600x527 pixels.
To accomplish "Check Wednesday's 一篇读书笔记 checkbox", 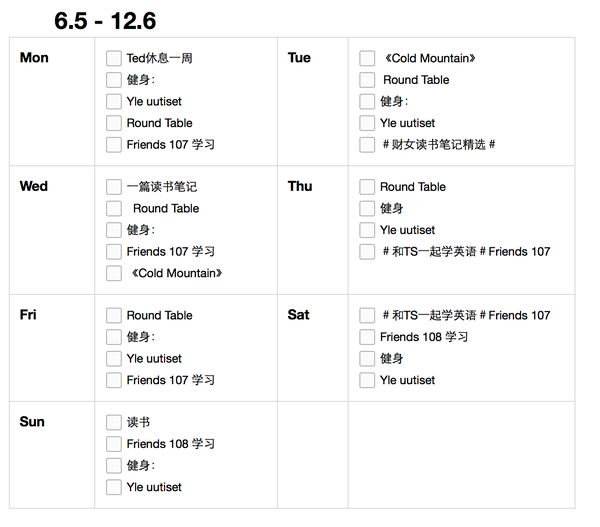I will tap(114, 187).
